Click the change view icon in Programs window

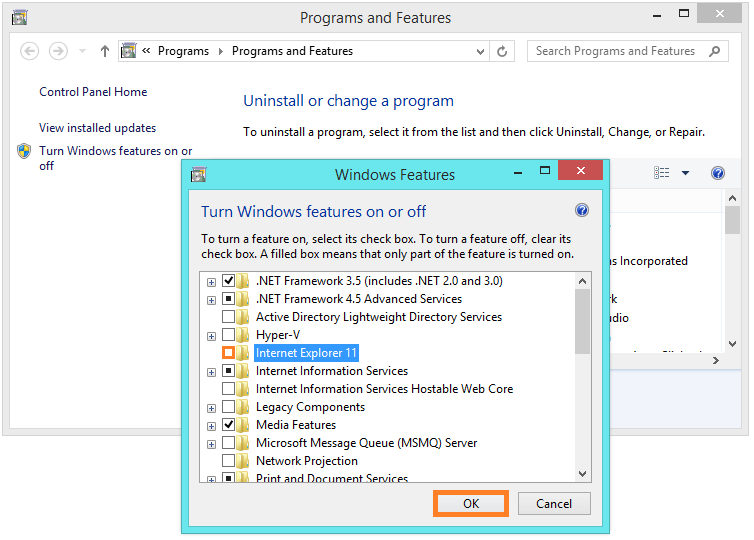pos(662,173)
